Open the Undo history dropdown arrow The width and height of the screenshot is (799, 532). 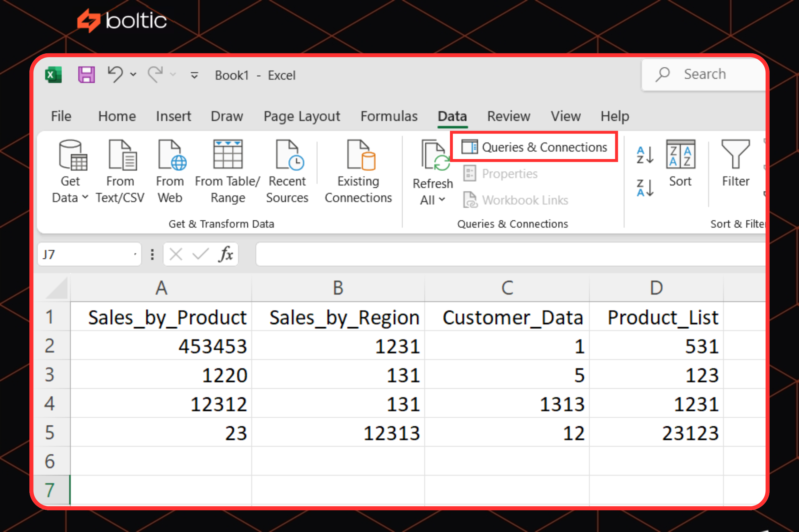[134, 75]
